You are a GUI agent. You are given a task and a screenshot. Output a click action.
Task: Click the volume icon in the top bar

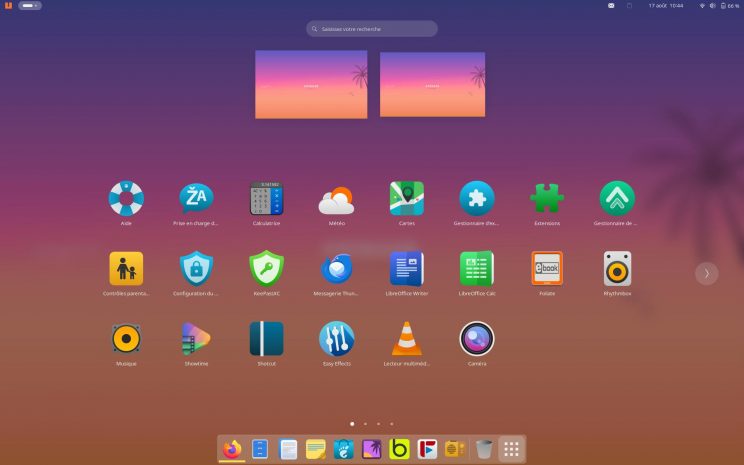tap(712, 6)
